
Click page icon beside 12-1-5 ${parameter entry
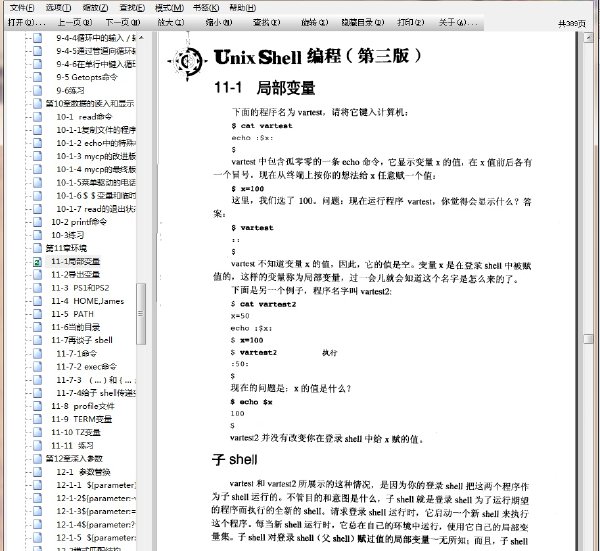coord(37,538)
